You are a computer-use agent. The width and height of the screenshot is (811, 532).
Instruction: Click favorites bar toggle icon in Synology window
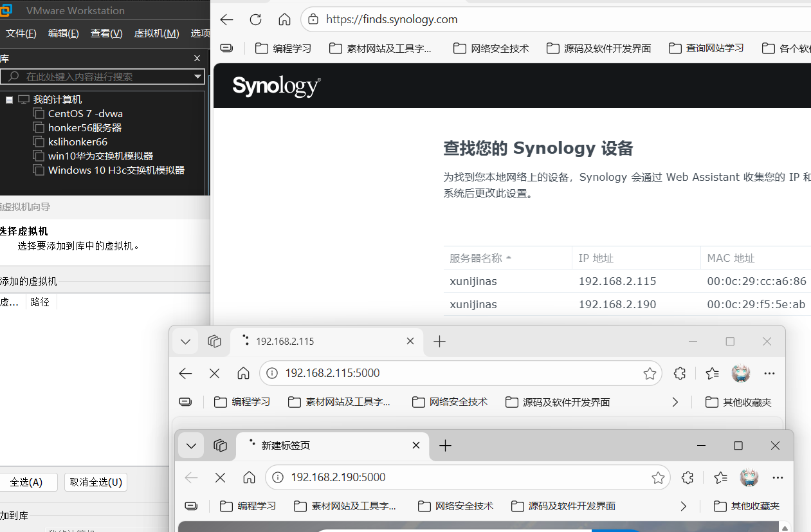[x=226, y=48]
